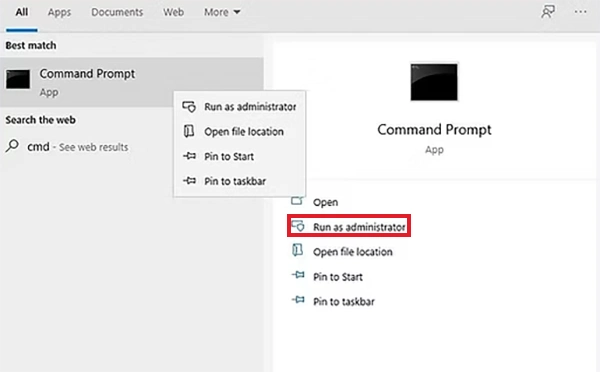Click the Best match heading
Viewport: 600px width, 372px height.
tap(31, 45)
